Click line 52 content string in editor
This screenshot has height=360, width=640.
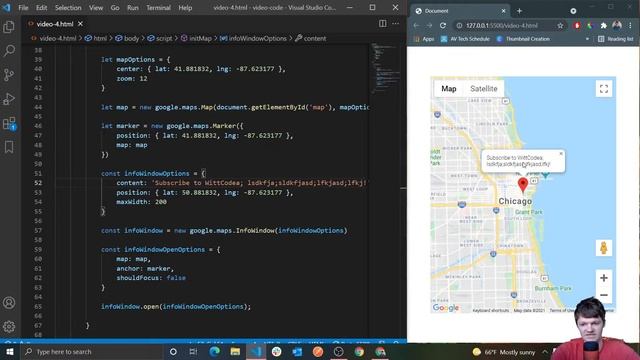[259, 183]
